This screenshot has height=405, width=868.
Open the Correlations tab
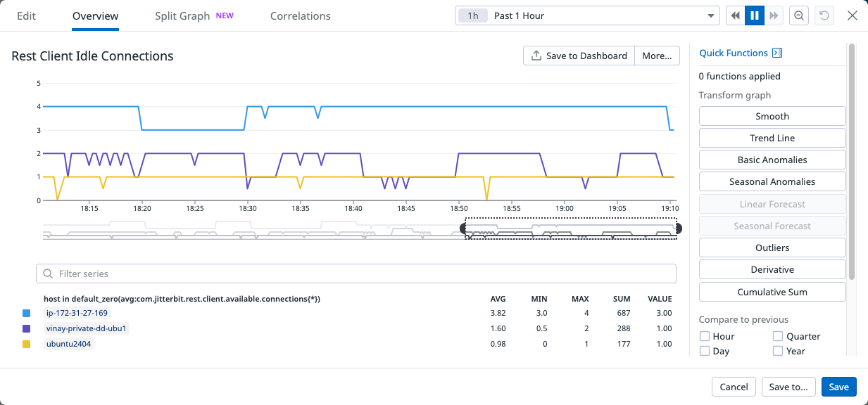click(300, 15)
